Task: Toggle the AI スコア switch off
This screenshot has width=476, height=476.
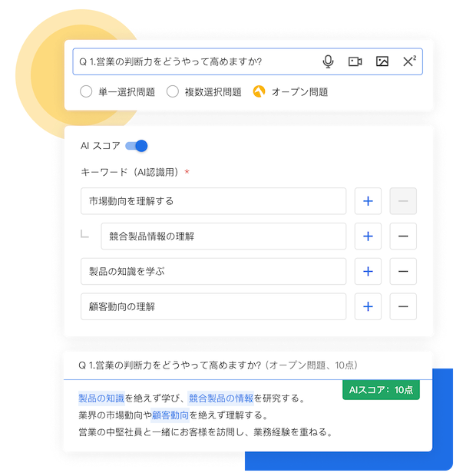Action: tap(137, 146)
